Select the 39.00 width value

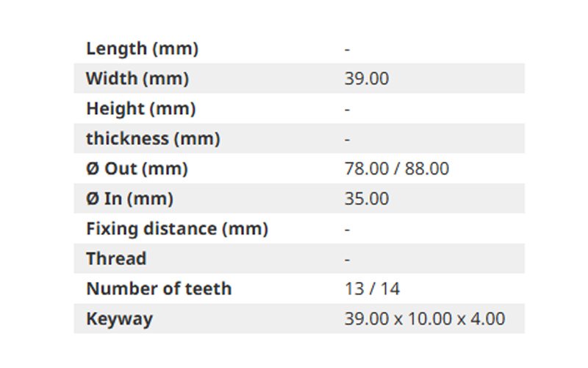click(x=367, y=79)
